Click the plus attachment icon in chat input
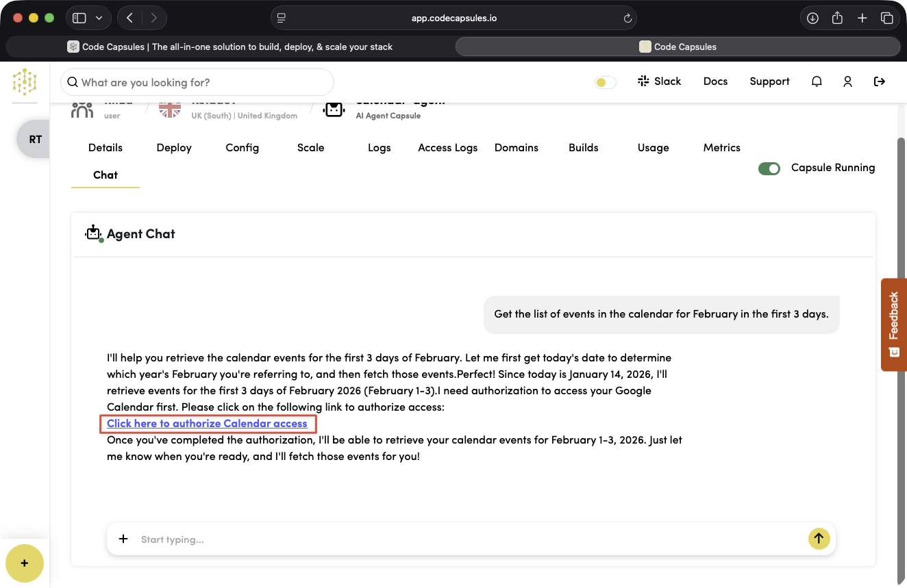 coord(123,539)
